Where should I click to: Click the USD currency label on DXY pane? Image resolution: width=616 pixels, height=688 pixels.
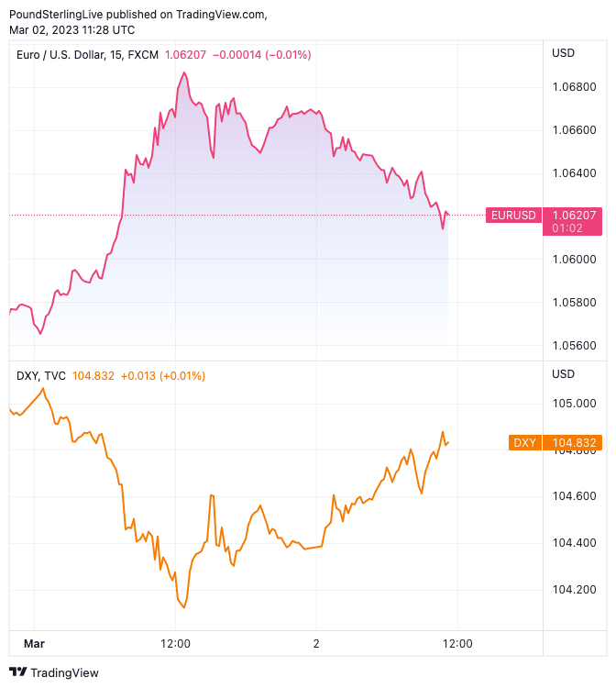tap(563, 374)
